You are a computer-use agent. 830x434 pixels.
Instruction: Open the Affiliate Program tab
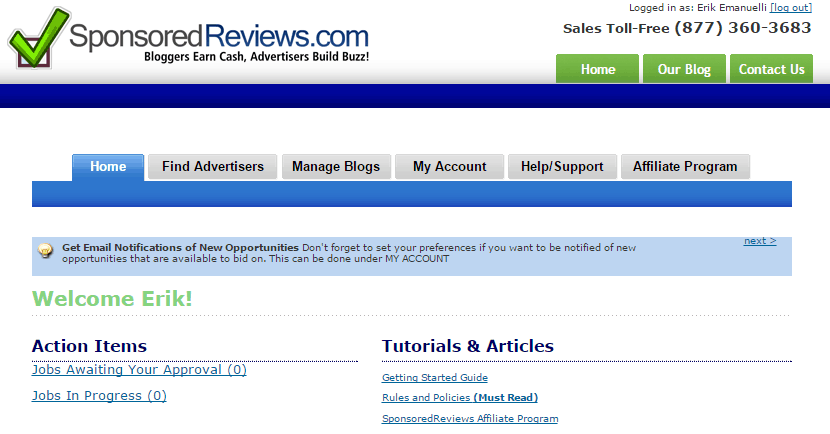(x=685, y=167)
